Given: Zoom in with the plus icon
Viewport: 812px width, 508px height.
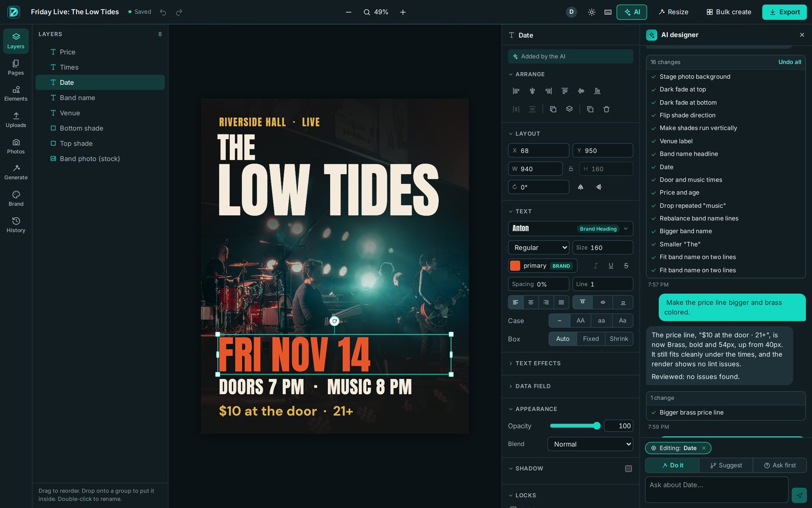Looking at the screenshot, I should [403, 12].
